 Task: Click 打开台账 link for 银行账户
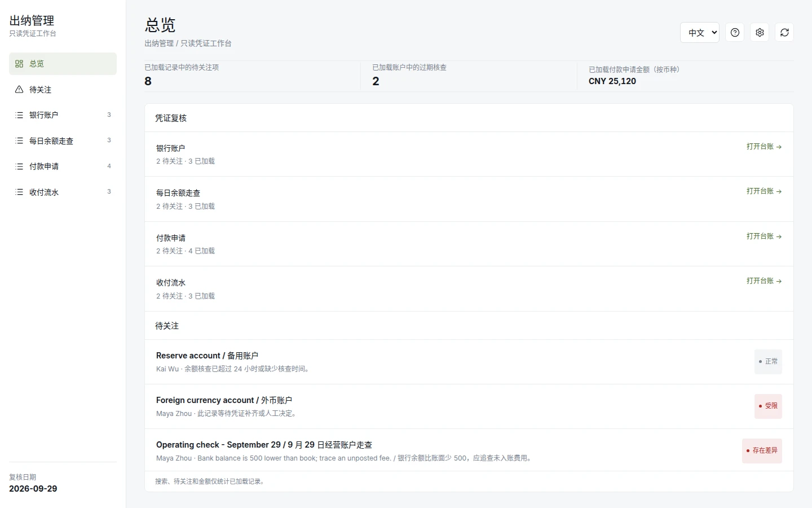pyautogui.click(x=764, y=147)
